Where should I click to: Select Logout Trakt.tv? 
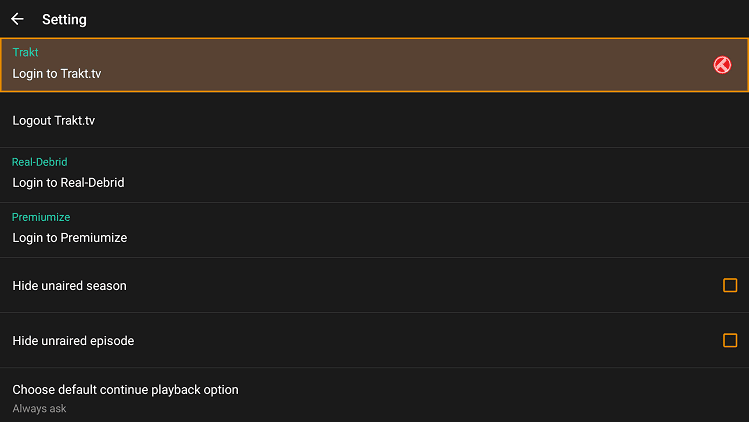(x=54, y=120)
